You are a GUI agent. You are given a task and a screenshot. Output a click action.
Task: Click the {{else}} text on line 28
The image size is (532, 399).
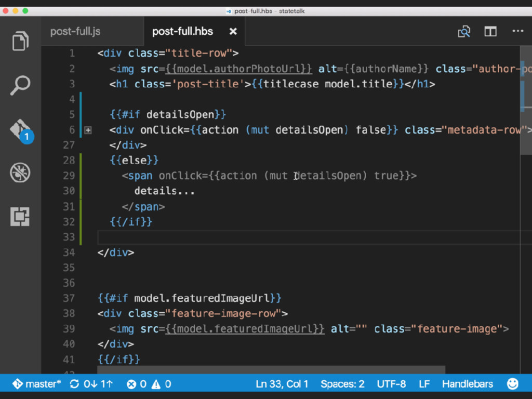[x=134, y=160]
